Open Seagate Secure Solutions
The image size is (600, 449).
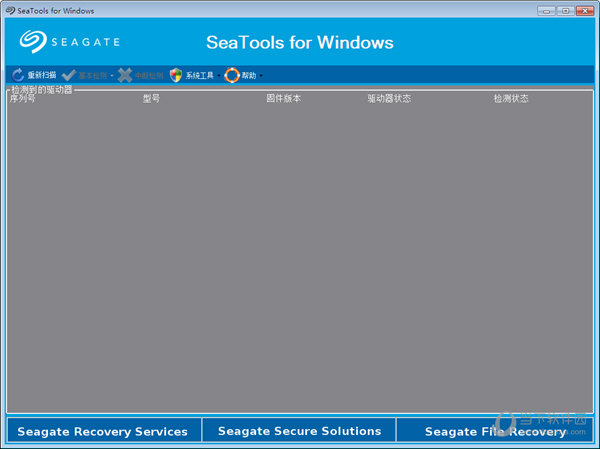tap(299, 431)
